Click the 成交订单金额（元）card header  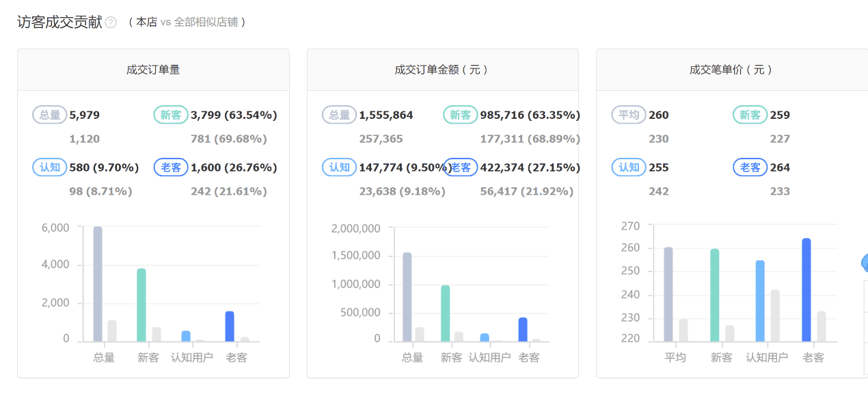(x=442, y=70)
